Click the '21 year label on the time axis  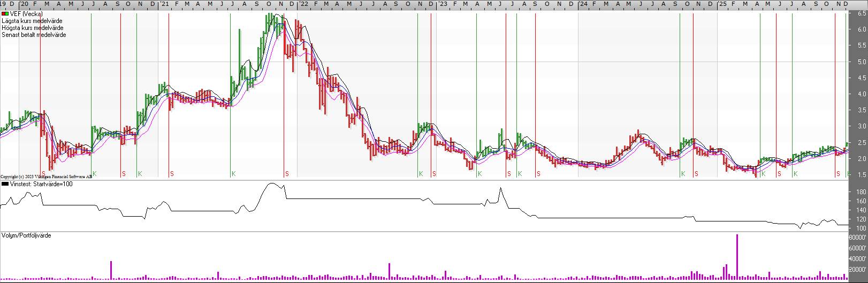tap(165, 4)
